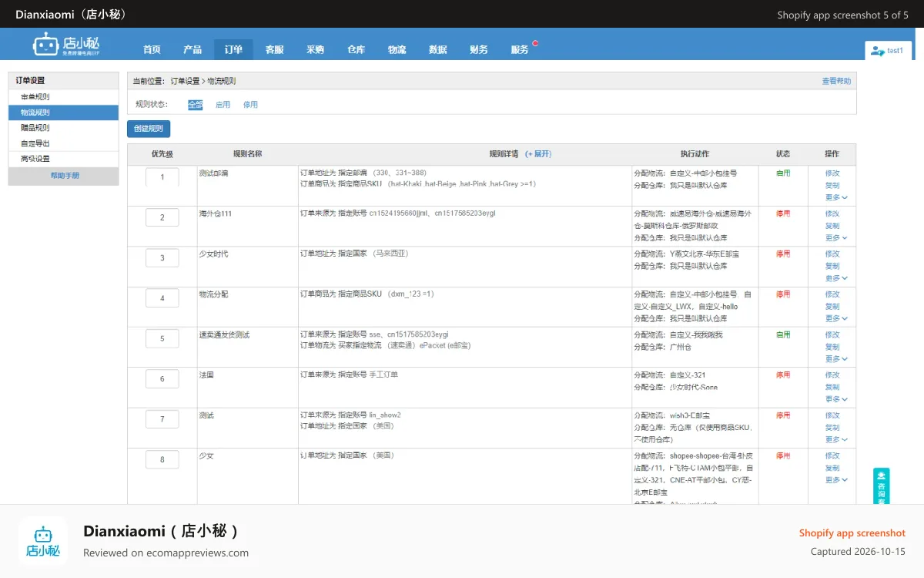Click the 执行动作 column header
Image resolution: width=924 pixels, height=578 pixels.
click(x=695, y=154)
